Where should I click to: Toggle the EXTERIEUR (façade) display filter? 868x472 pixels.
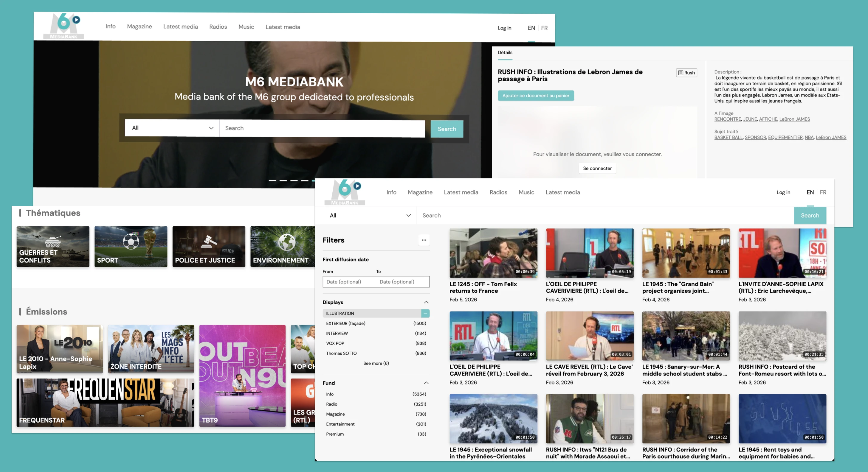[376, 323]
